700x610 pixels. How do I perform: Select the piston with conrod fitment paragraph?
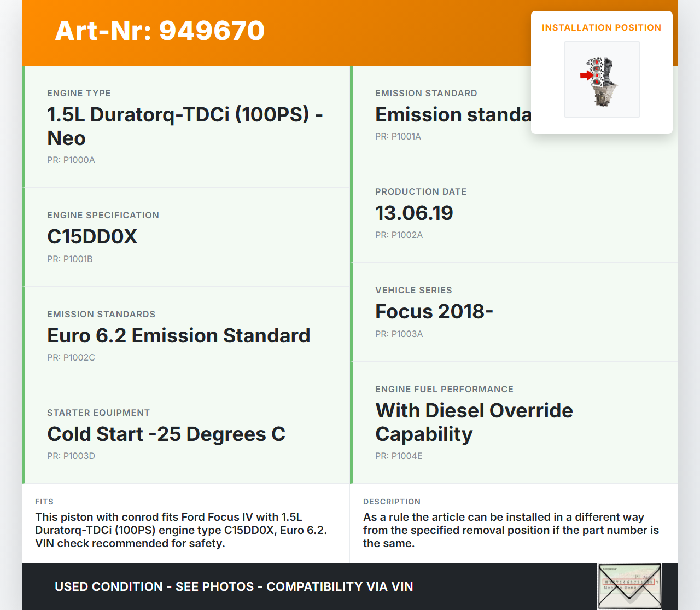point(181,530)
